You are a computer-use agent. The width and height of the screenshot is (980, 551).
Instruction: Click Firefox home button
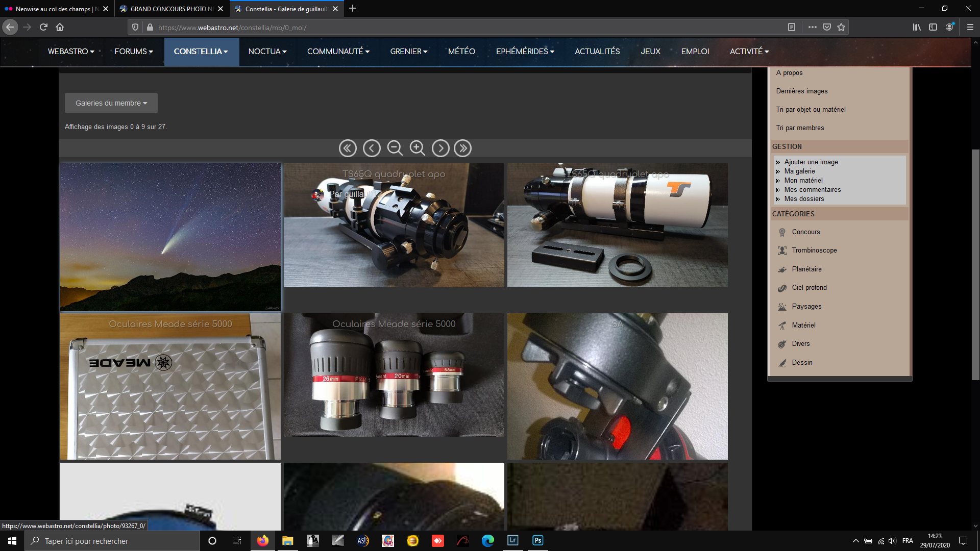point(60,27)
